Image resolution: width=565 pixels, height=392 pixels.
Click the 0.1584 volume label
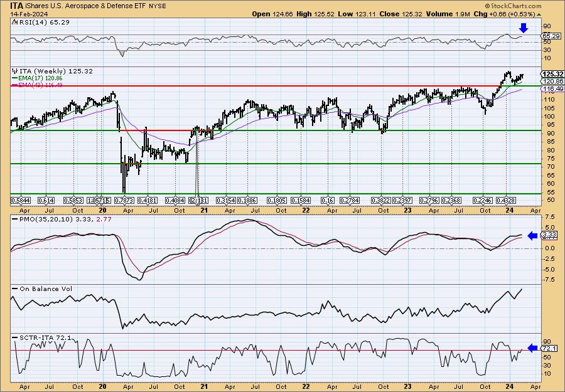point(301,200)
